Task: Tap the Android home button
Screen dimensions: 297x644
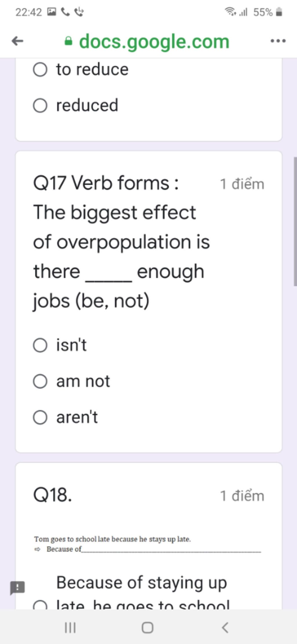Action: (147, 627)
